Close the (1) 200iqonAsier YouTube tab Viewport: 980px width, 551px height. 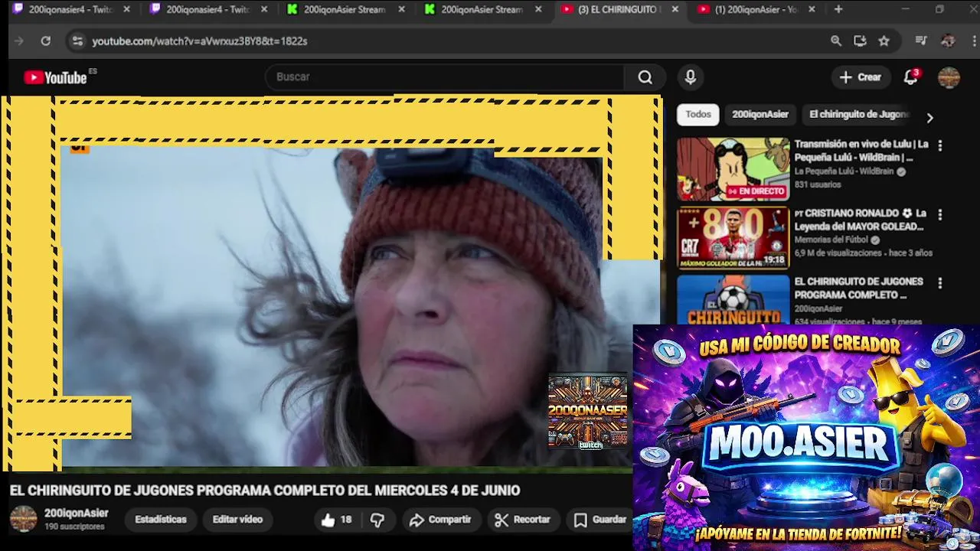[x=812, y=9]
